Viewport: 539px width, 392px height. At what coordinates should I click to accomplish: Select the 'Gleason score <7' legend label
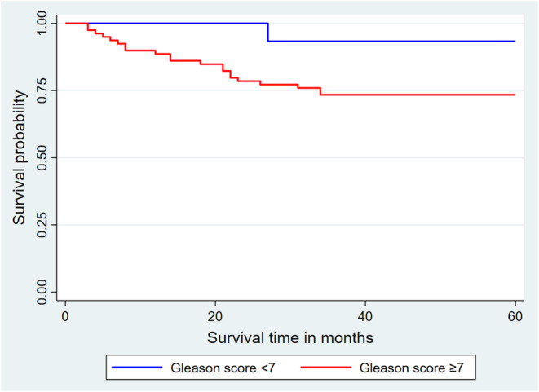click(x=223, y=368)
